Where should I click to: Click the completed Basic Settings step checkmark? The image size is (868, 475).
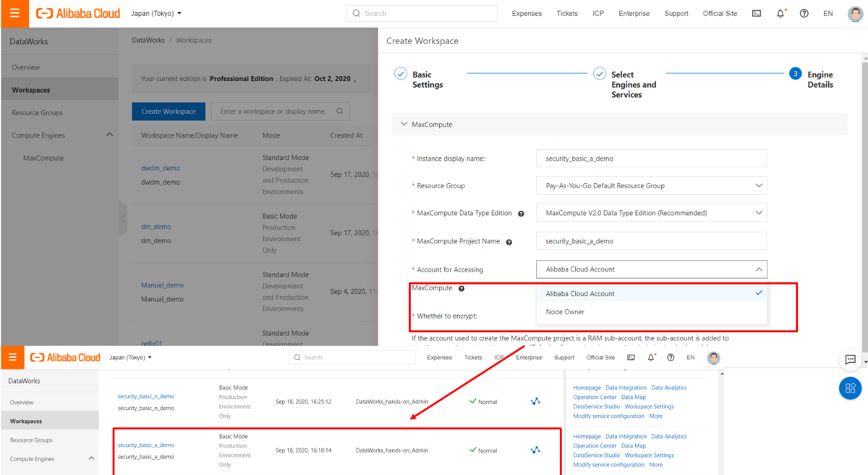[x=400, y=74]
